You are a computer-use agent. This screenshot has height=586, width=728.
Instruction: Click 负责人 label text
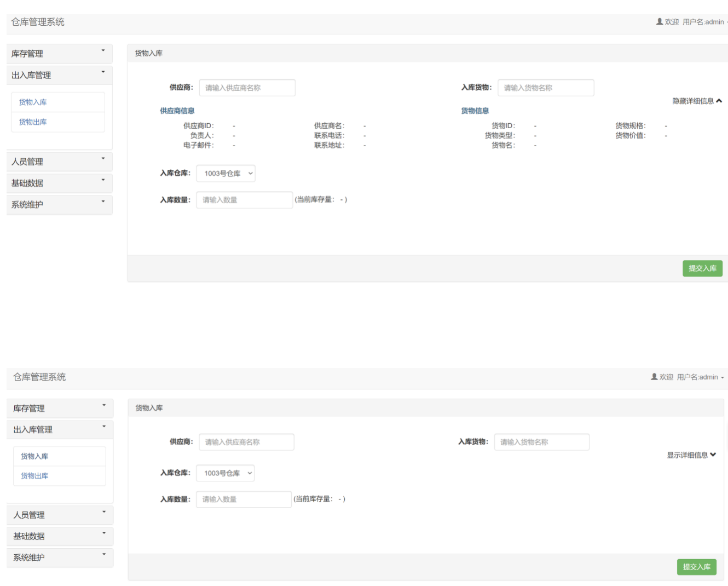202,136
